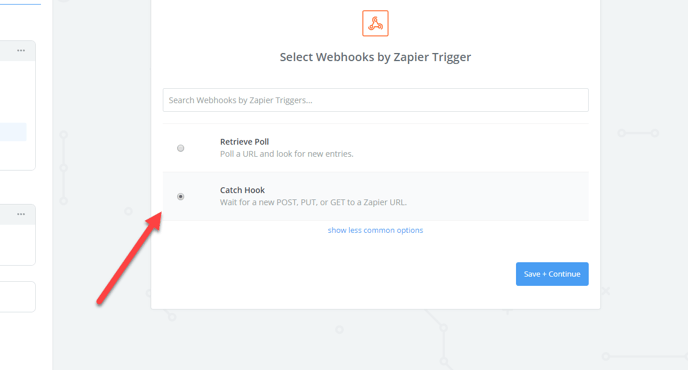688x370 pixels.
Task: Click 'Poll a URL and look for new entries' description
Action: [x=287, y=154]
